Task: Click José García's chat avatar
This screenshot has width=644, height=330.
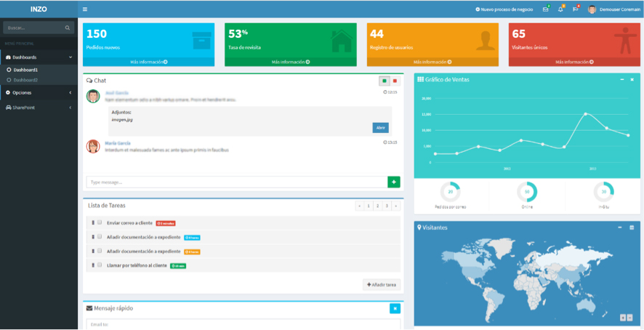Action: pos(93,96)
